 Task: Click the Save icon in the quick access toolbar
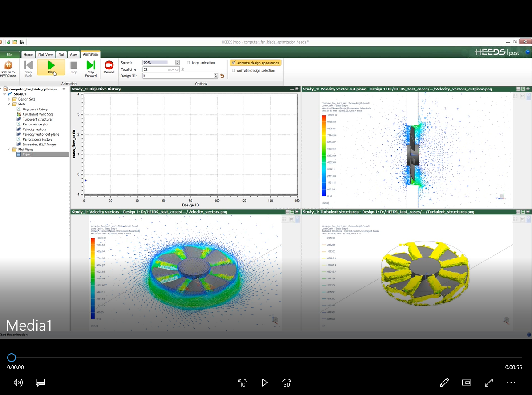[22, 42]
